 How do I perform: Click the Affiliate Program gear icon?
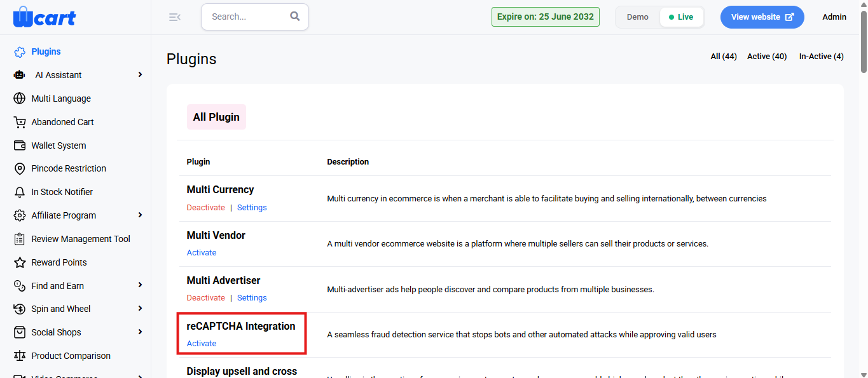20,215
